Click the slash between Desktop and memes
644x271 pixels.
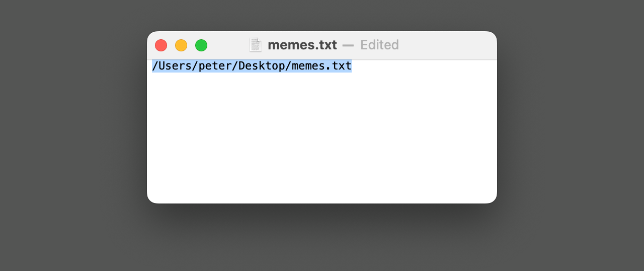[x=288, y=66]
